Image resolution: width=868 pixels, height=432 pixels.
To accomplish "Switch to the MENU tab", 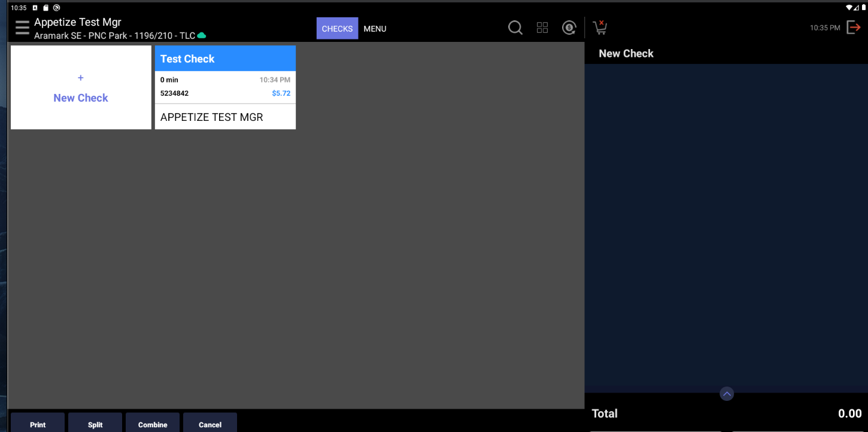I will pyautogui.click(x=375, y=28).
